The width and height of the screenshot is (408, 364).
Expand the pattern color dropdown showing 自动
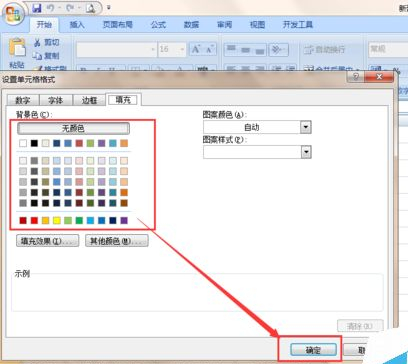[x=306, y=127]
